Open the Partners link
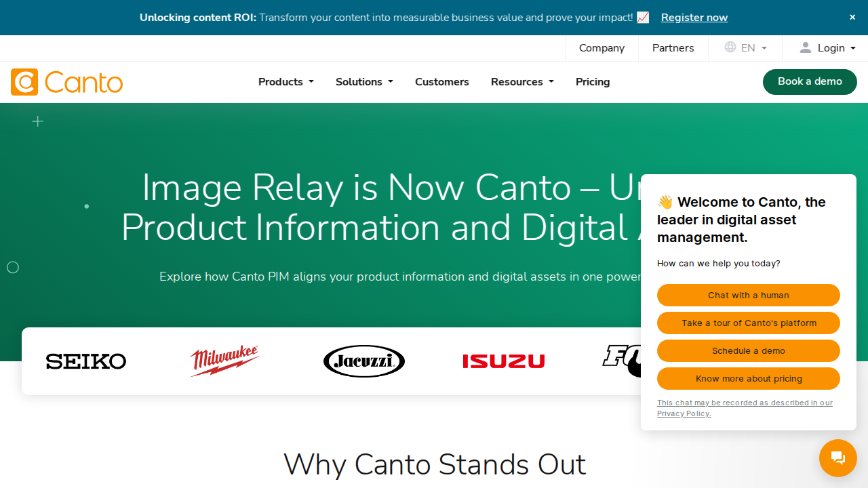Image resolution: width=868 pixels, height=488 pixels. (673, 48)
